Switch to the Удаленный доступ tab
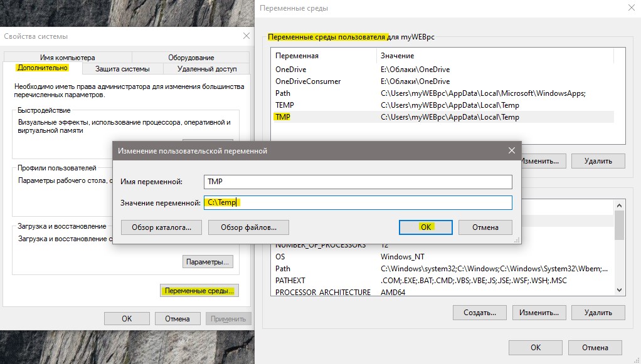This screenshot has width=641, height=364. click(x=207, y=69)
